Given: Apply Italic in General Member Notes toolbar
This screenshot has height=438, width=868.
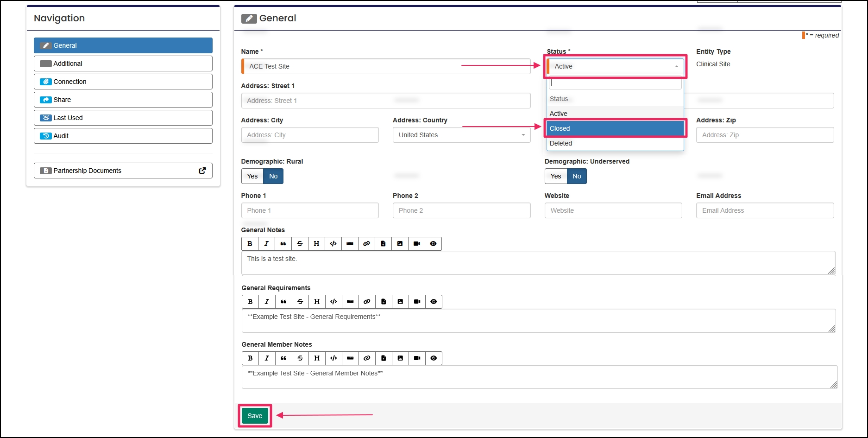Looking at the screenshot, I should tap(267, 358).
